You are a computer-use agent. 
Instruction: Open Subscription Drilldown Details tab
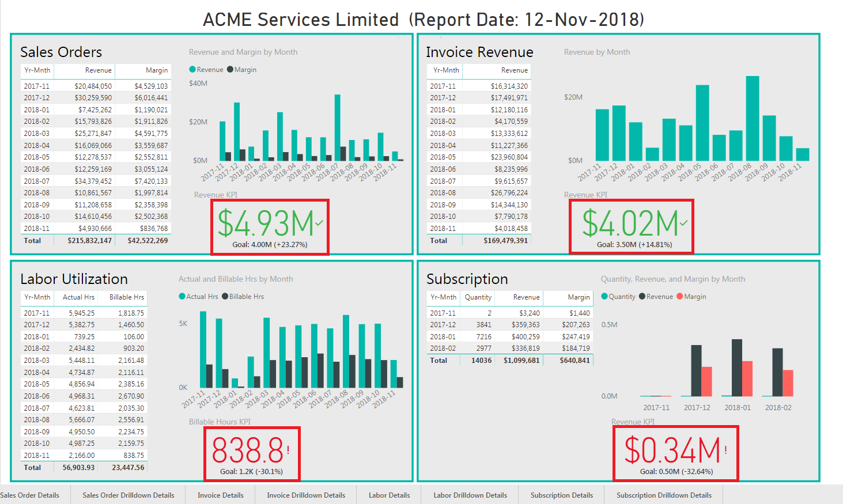click(664, 495)
